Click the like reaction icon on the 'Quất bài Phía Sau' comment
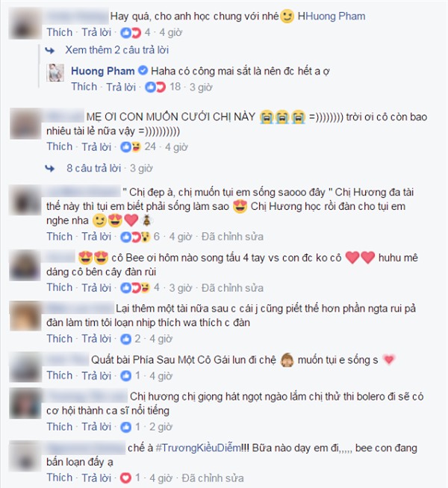 [x=126, y=376]
